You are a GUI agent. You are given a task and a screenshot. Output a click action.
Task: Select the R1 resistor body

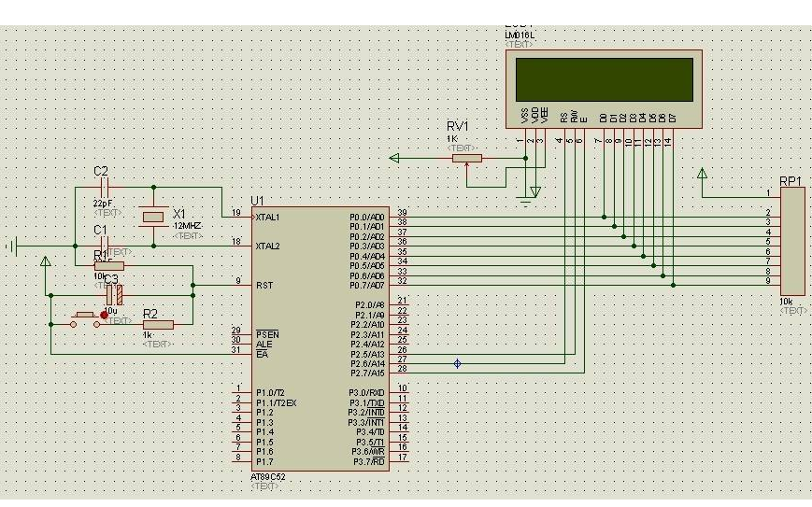coord(109,266)
